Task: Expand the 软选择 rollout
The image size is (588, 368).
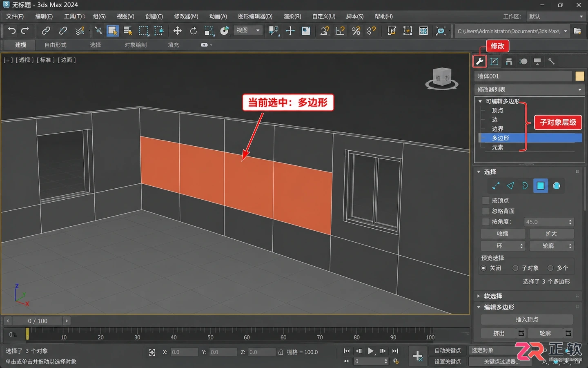Action: click(479, 296)
